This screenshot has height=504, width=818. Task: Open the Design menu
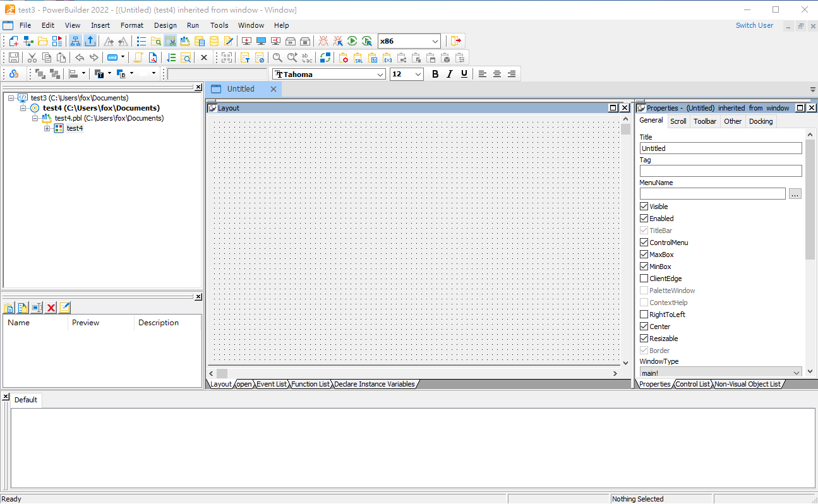(165, 25)
